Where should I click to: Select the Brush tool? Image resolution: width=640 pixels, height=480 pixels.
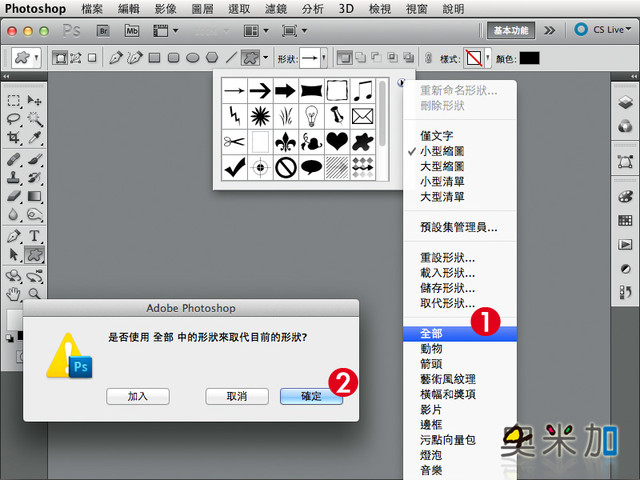(34, 159)
